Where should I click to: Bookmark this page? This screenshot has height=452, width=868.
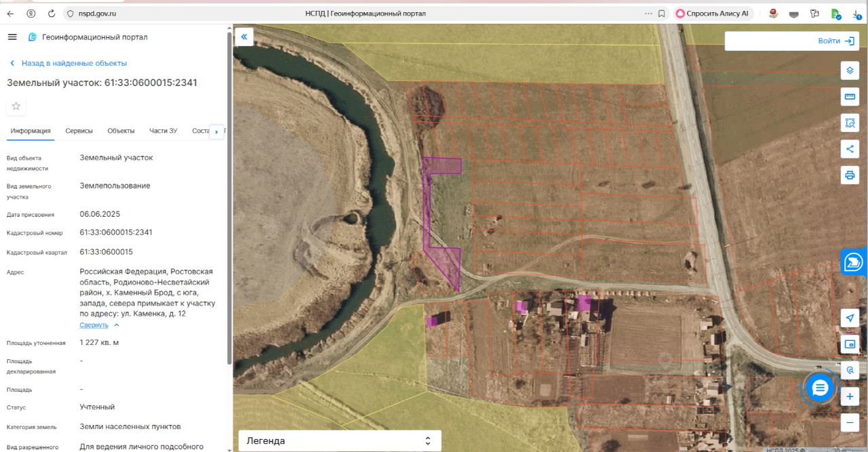coord(661,13)
